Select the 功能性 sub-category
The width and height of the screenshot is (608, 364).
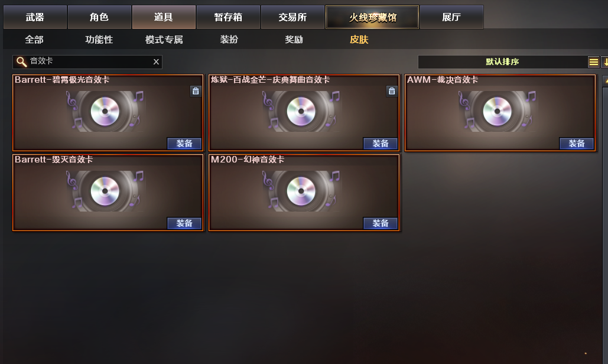(x=99, y=40)
